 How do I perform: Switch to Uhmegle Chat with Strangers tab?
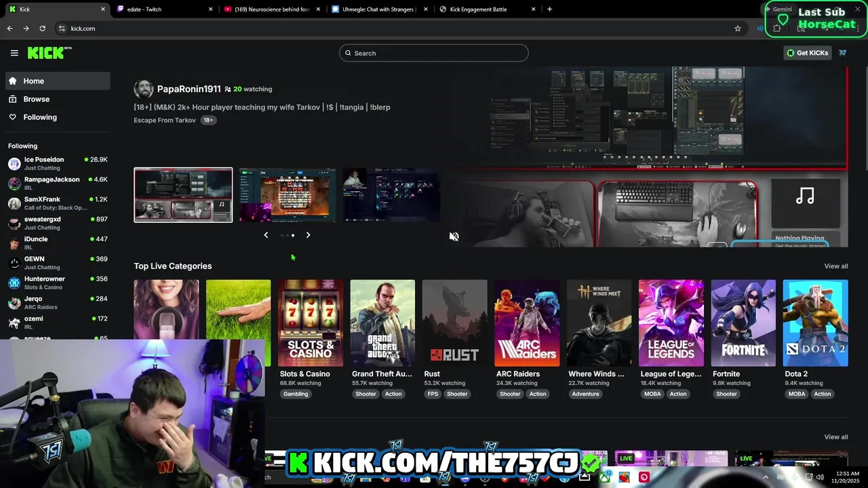[x=380, y=9]
